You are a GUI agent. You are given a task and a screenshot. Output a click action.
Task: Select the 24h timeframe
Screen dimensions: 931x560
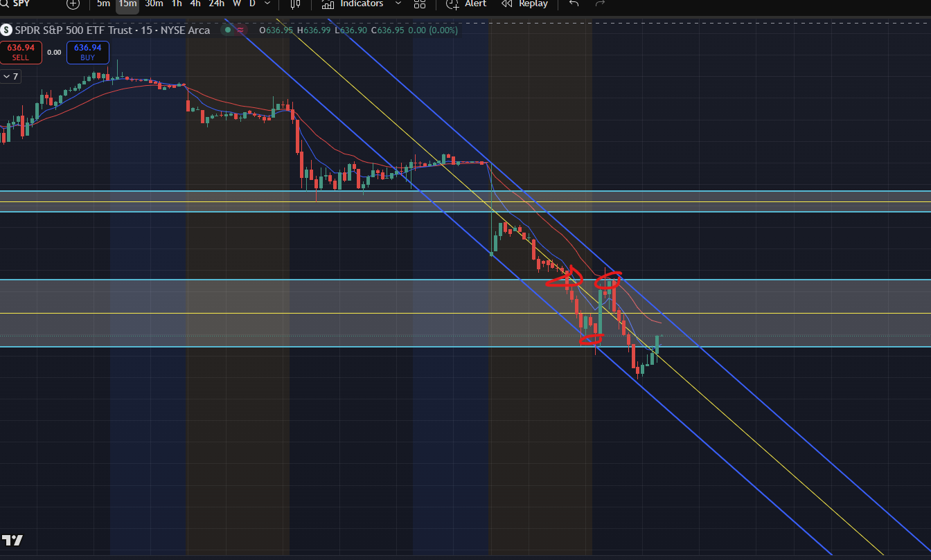[x=217, y=3]
